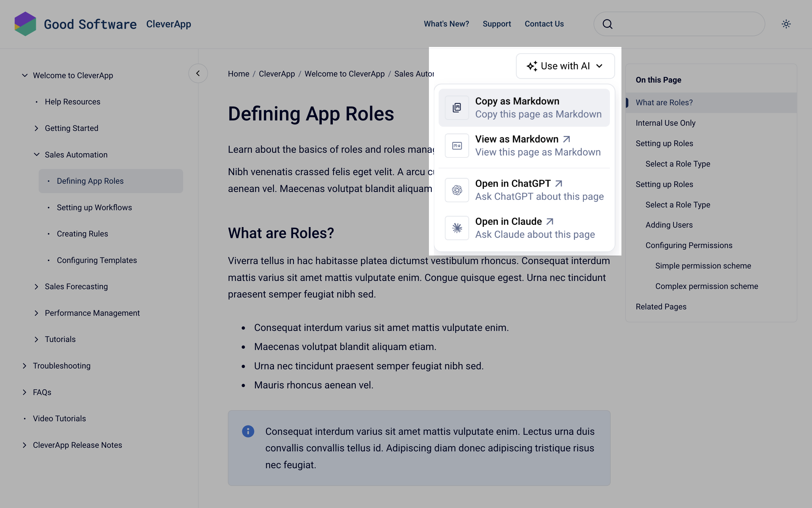
Task: Select View as Markdown menu item
Action: point(524,146)
